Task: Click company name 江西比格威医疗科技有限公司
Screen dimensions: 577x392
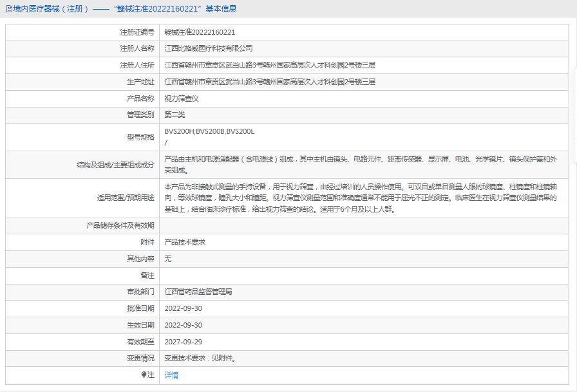Action: 208,48
